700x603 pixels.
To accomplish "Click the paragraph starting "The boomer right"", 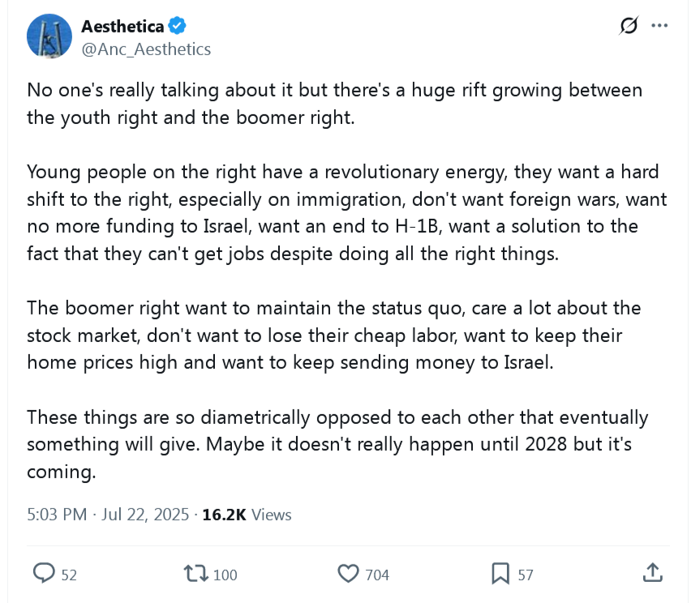I will pyautogui.click(x=334, y=335).
